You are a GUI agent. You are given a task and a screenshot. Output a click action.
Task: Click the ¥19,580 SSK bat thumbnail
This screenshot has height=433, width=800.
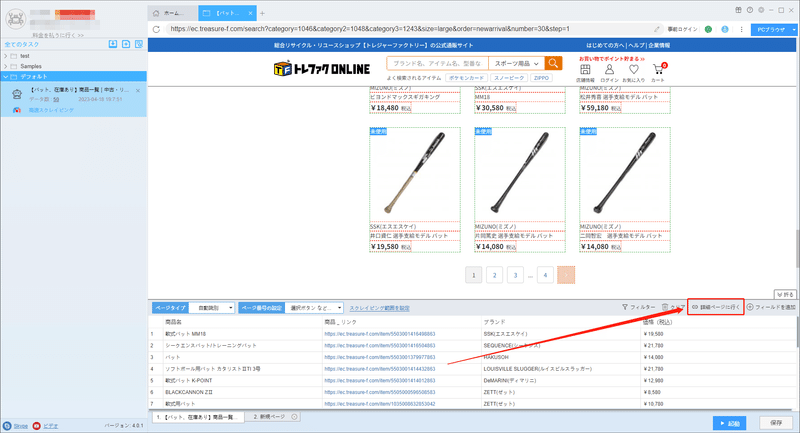(x=415, y=174)
